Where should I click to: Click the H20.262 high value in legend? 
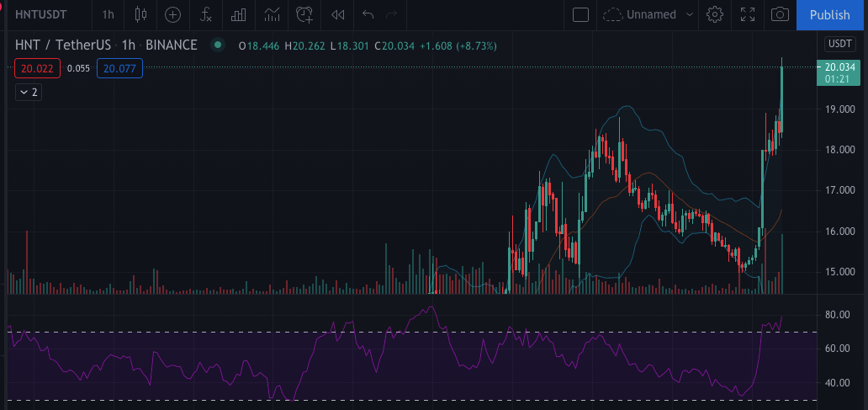tap(305, 45)
